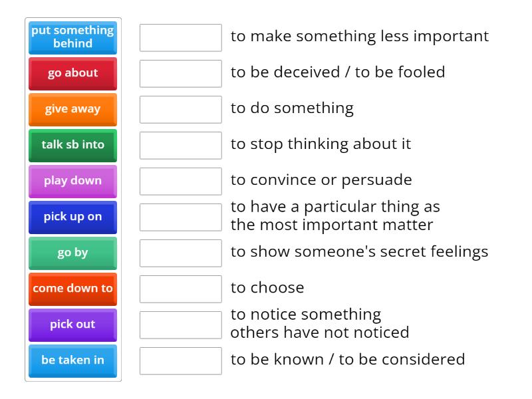Viewport: 532px width, 399px height.
Task: Select the 'pick up on' tile
Action: (x=72, y=217)
